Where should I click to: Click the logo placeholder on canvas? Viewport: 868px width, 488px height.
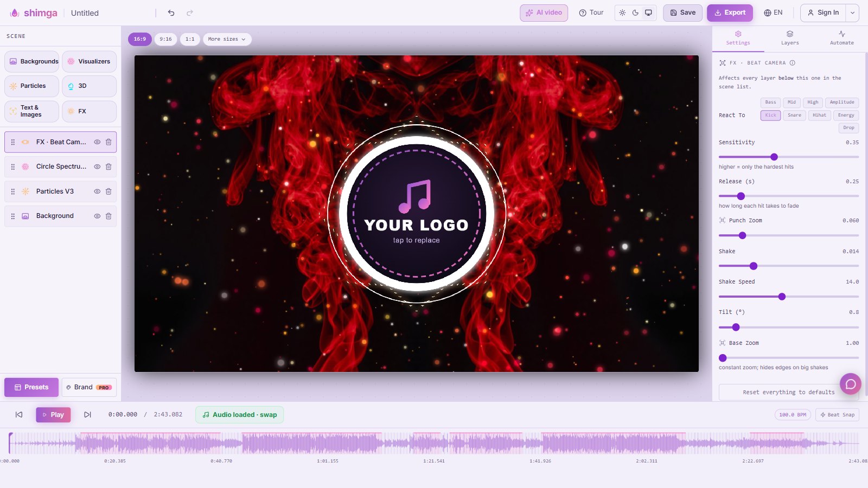417,214
